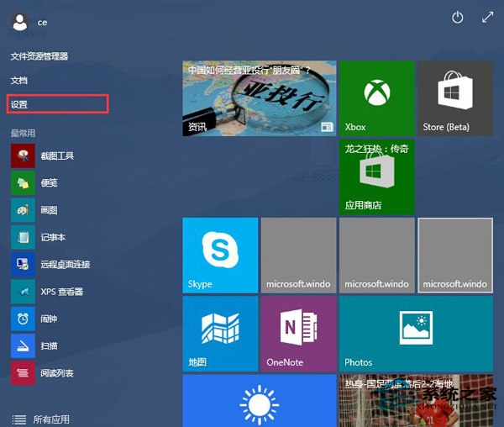The image size is (504, 427).
Task: Open 文件资源管理器 from Start menu
Action: pos(39,56)
